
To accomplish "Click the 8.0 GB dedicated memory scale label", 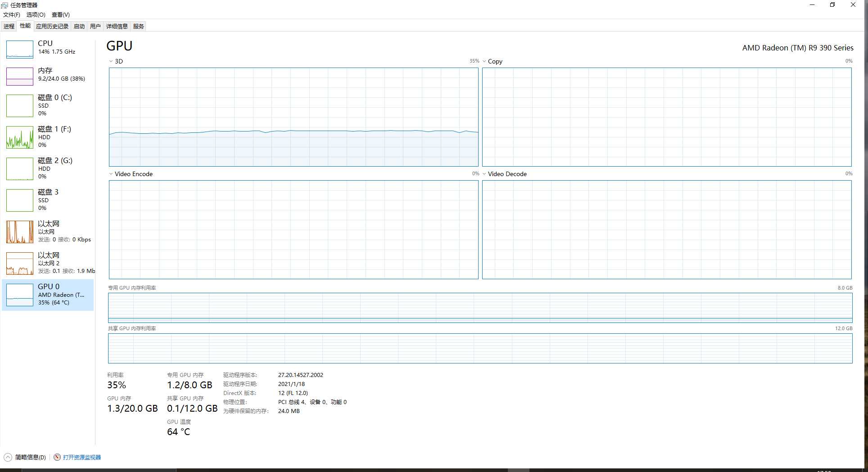I will pos(845,288).
